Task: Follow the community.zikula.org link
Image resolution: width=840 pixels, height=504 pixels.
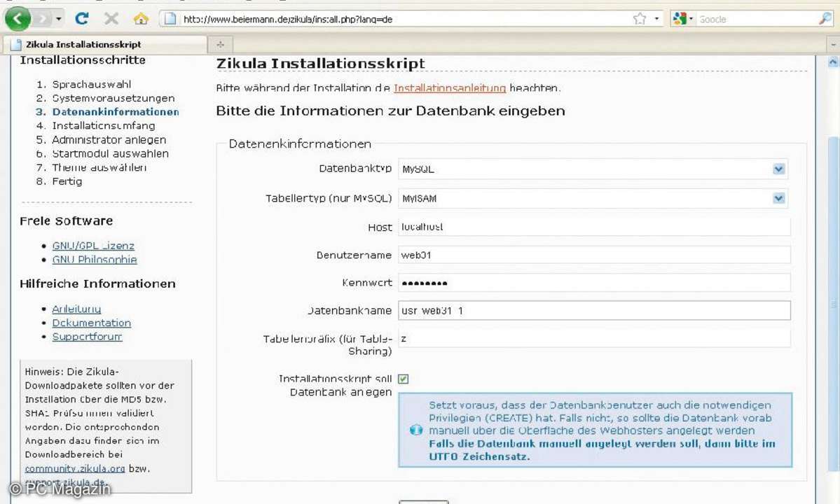Action: [x=74, y=468]
